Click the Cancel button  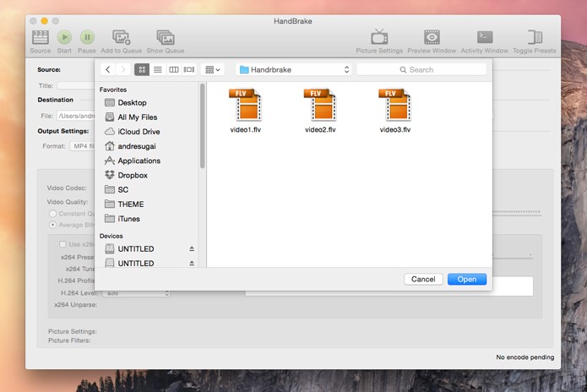click(x=423, y=280)
